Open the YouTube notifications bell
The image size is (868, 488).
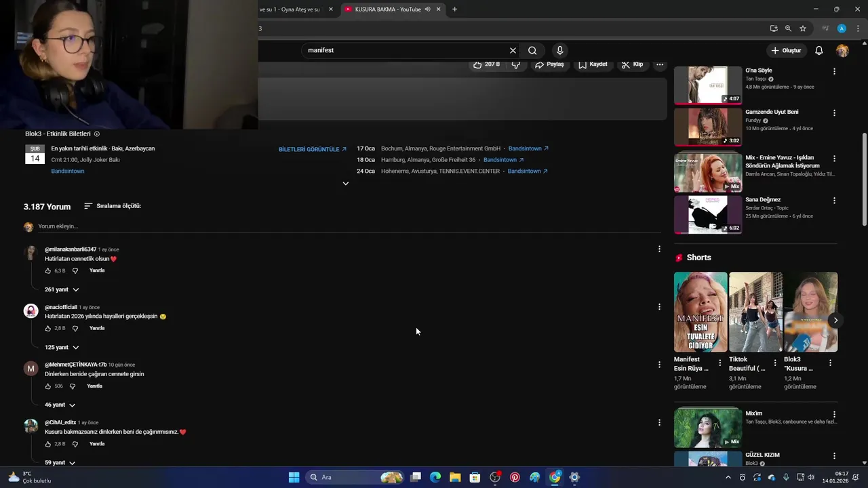point(818,51)
